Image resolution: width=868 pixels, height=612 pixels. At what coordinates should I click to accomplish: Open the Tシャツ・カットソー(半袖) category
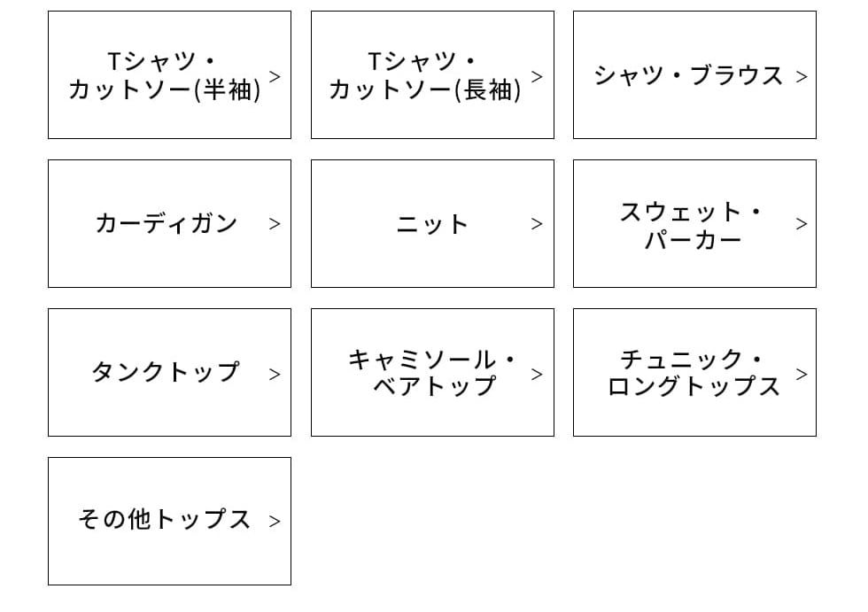165,75
